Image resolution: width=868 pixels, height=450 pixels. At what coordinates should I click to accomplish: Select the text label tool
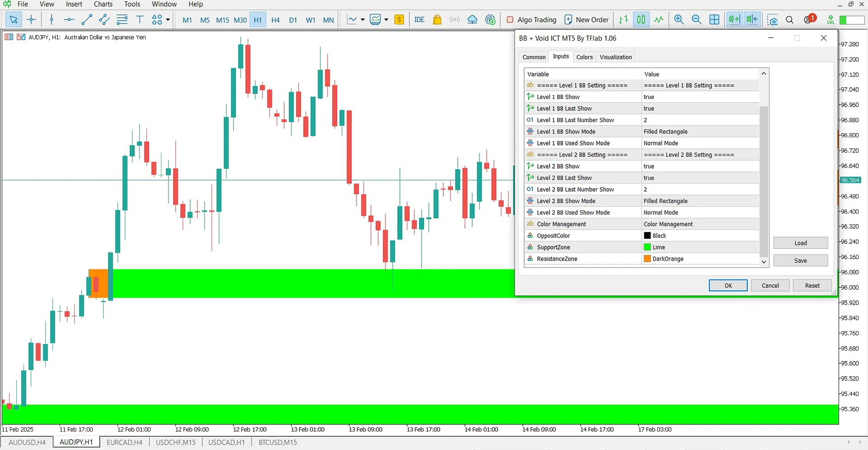pos(140,19)
